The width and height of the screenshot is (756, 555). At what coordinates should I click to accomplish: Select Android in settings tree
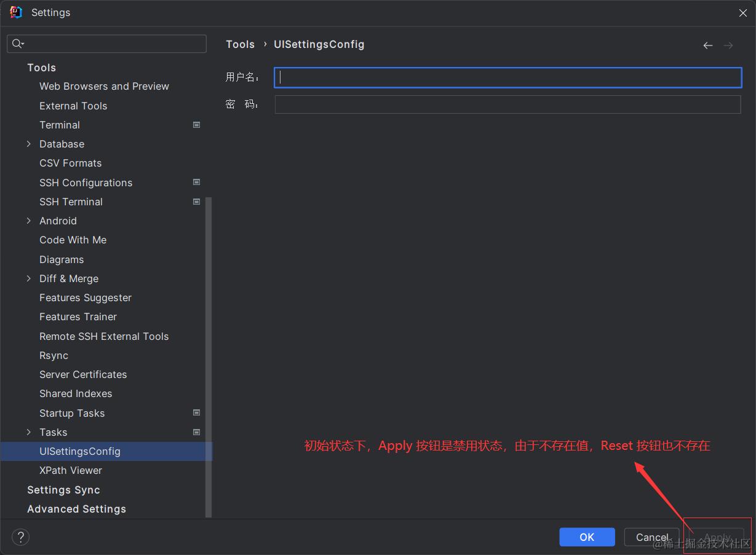pos(58,221)
